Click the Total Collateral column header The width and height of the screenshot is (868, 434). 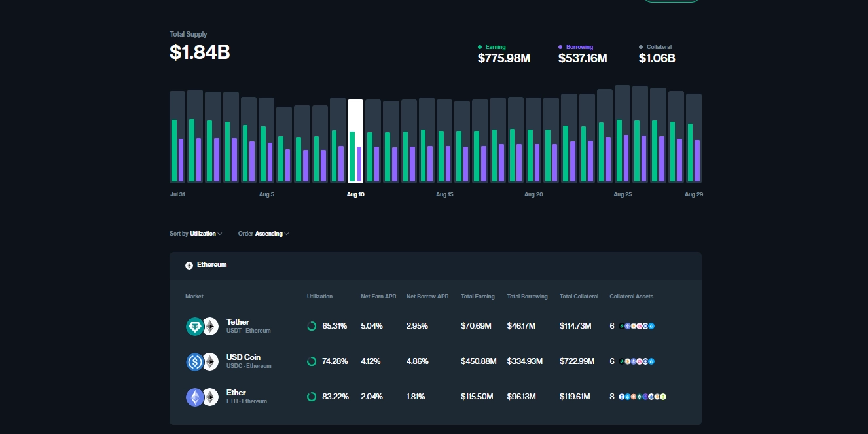tap(579, 297)
